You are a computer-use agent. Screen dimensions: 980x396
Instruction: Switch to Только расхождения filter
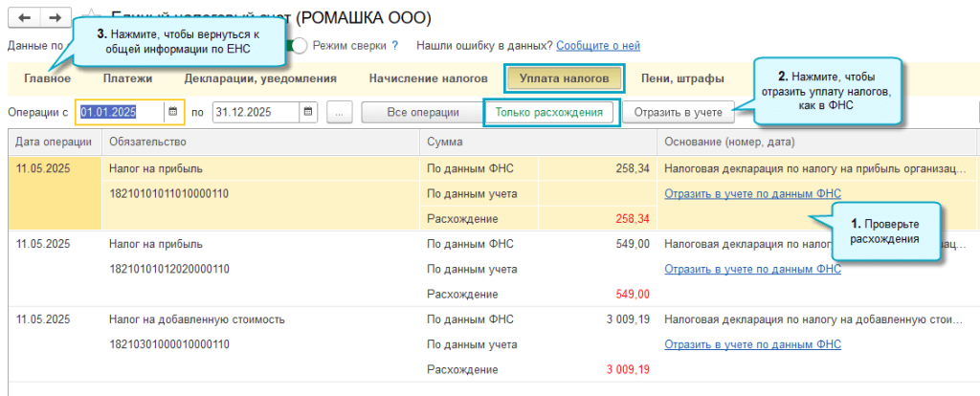[x=550, y=112]
